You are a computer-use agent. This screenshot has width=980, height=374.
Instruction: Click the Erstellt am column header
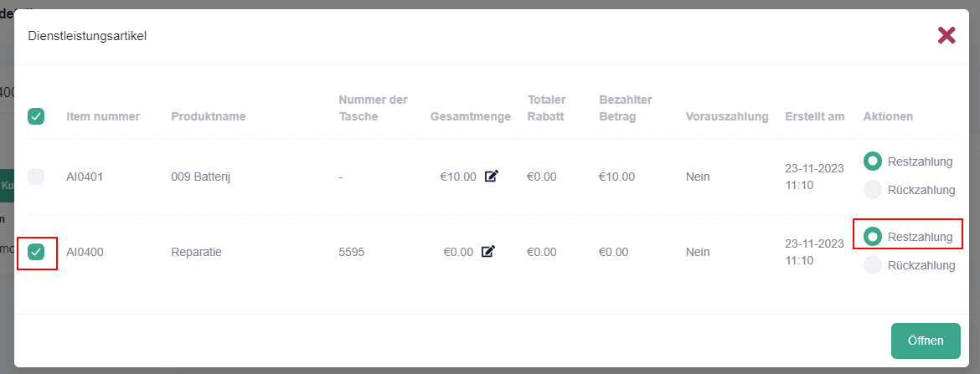(x=814, y=116)
